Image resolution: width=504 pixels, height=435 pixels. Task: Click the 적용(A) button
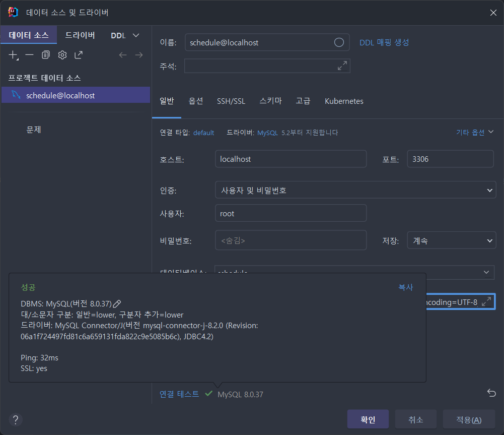[x=469, y=419]
